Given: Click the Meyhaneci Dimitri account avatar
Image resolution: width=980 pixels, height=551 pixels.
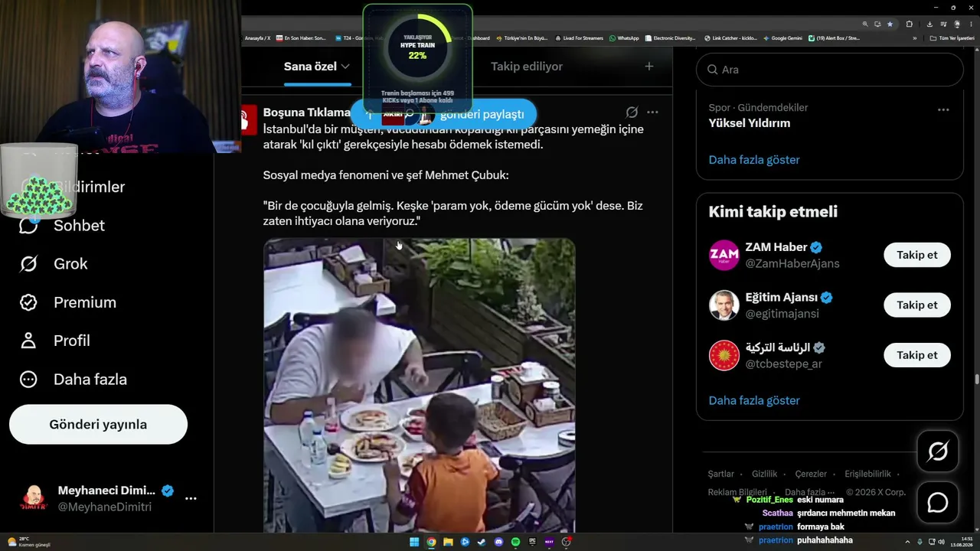Looking at the screenshot, I should coord(33,498).
